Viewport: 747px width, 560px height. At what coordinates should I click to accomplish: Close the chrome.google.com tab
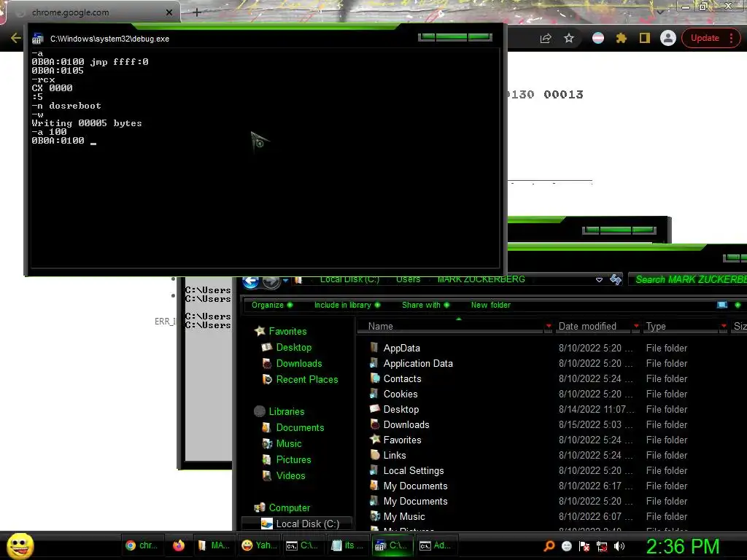click(169, 12)
